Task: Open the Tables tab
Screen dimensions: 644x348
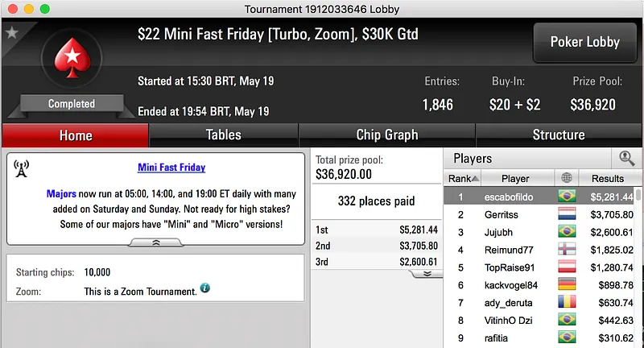Action: (x=223, y=135)
